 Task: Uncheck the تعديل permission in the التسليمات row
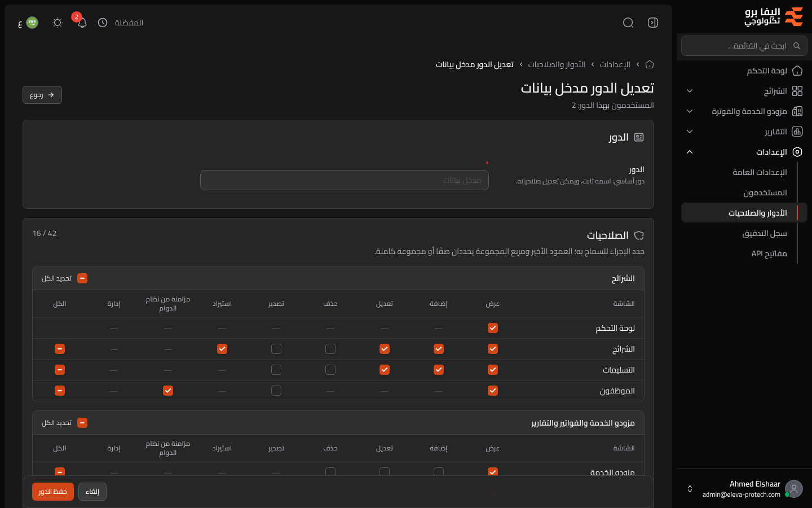tap(385, 370)
